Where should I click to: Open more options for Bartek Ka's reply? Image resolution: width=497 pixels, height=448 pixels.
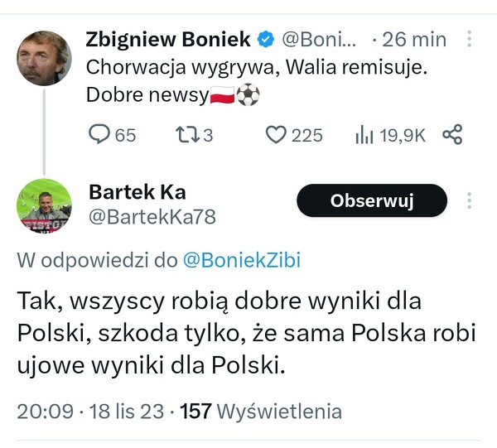(x=470, y=200)
